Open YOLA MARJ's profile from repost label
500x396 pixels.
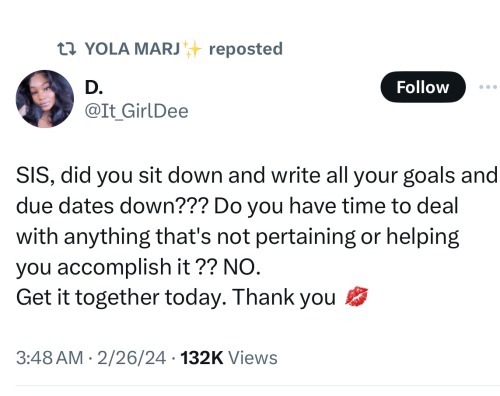[132, 49]
